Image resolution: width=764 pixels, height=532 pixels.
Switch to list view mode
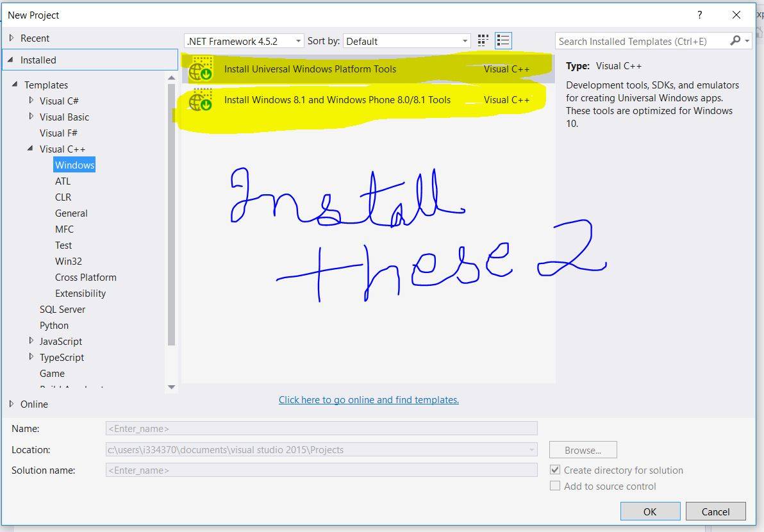coord(503,41)
